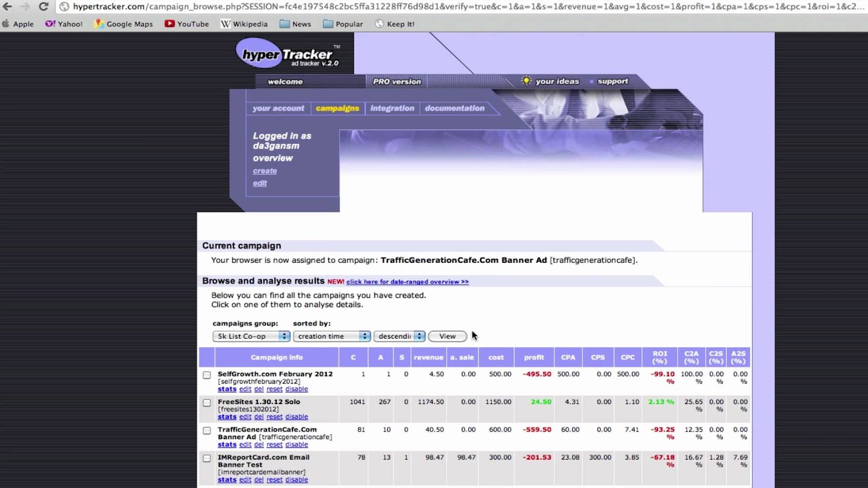The width and height of the screenshot is (868, 488).
Task: Click the lightbulb your ideas icon
Action: 526,81
